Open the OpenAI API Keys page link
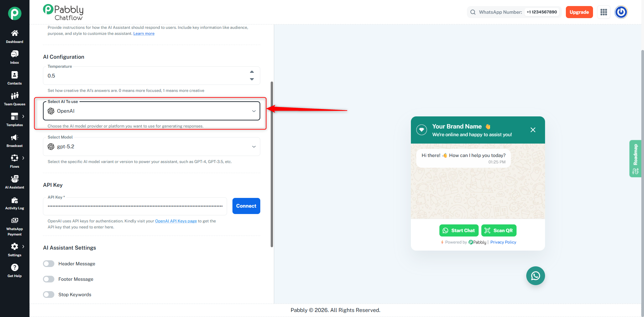 [x=176, y=221]
